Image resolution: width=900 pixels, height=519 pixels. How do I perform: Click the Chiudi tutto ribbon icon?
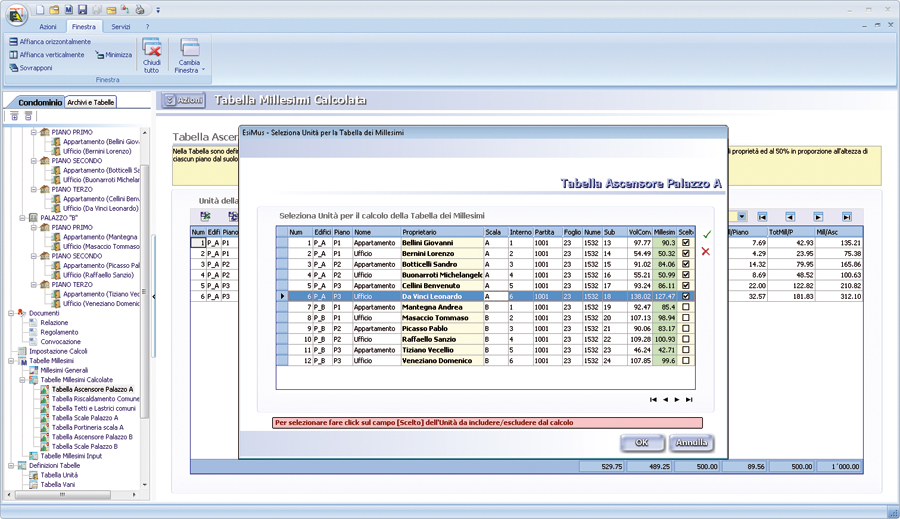tap(151, 49)
